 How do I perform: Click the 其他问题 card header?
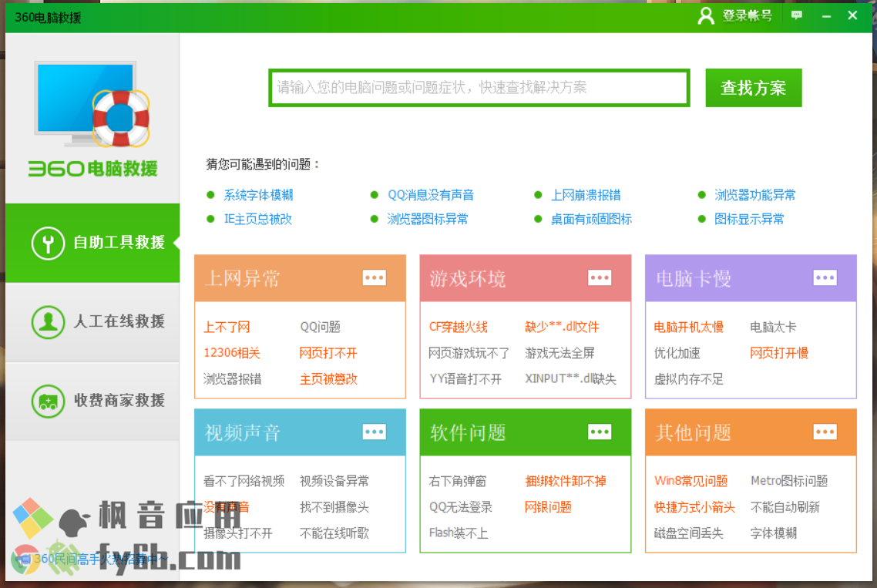[751, 432]
